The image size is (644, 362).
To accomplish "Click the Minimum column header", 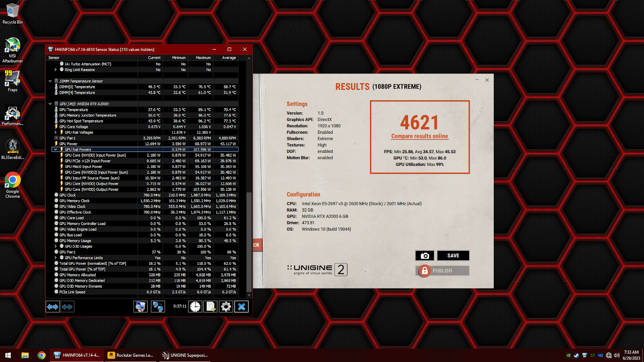I will pos(175,58).
